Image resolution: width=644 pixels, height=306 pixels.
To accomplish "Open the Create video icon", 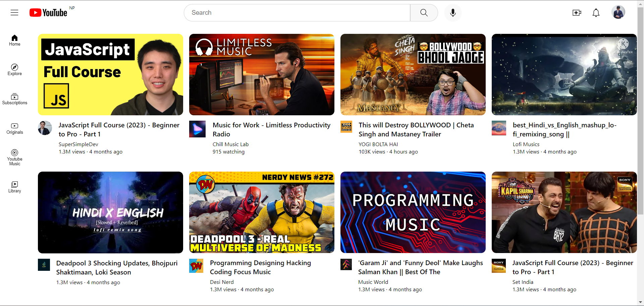I will coord(577,13).
